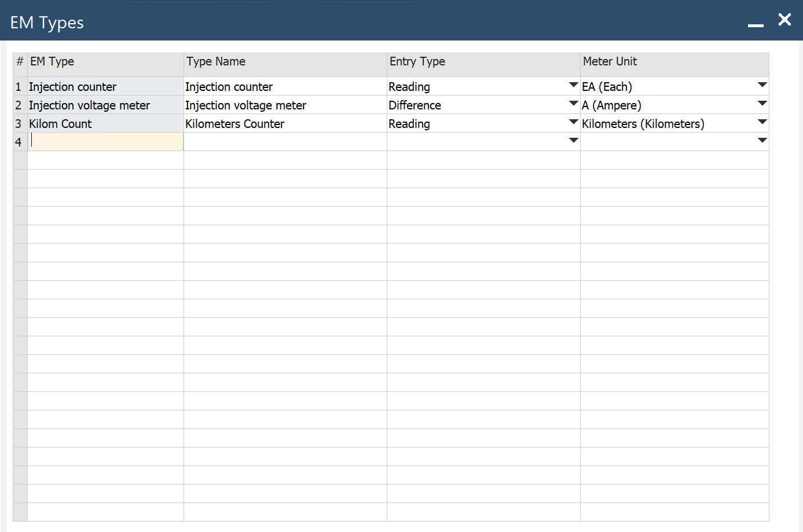Viewport: 803px width, 532px height.
Task: Minimize the EM Types window
Action: [756, 24]
